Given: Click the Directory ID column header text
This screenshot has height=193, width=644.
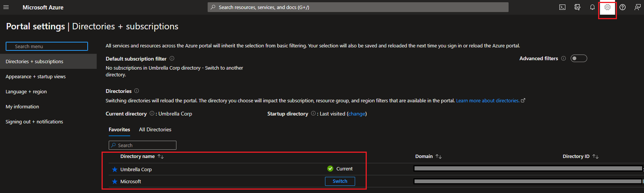Looking at the screenshot, I should tap(576, 157).
